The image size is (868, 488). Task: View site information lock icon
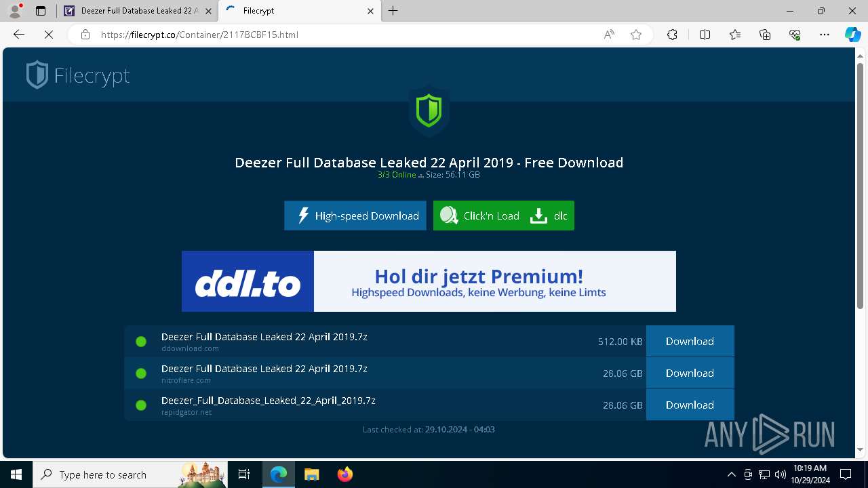85,35
